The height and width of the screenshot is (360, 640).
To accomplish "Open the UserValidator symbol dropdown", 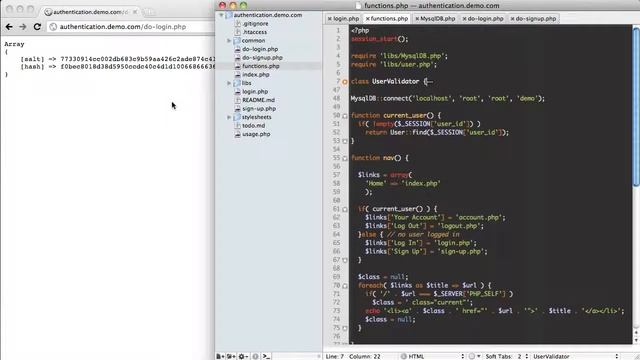I will (x=576, y=356).
